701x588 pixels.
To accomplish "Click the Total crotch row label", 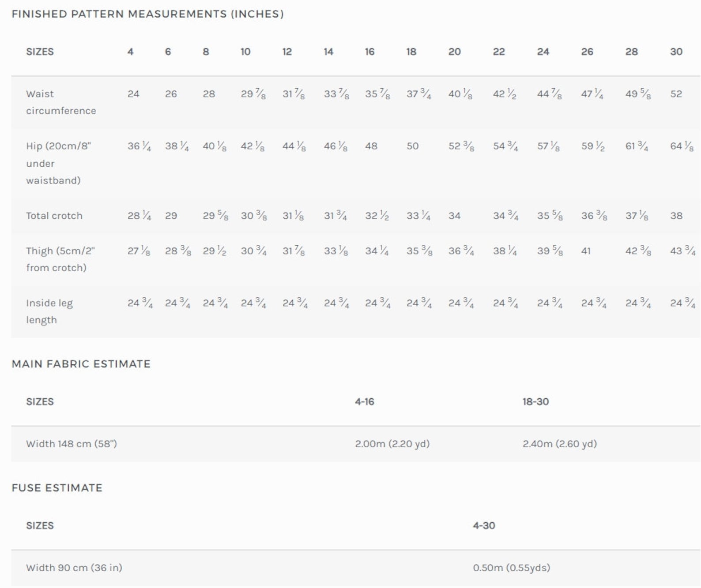I will (x=54, y=216).
